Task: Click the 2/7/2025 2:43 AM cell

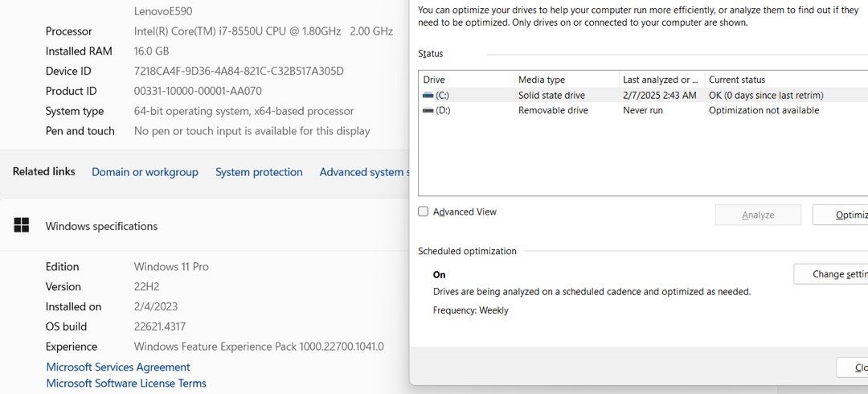Action: (659, 96)
